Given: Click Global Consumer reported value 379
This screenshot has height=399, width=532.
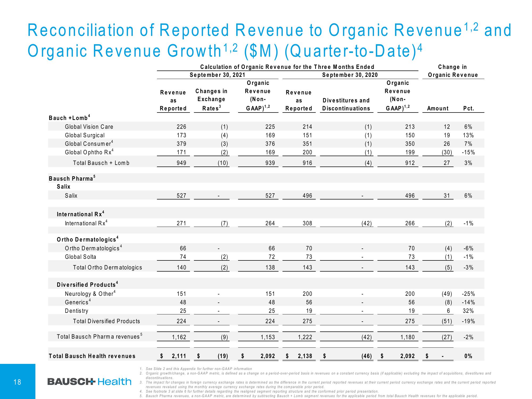Looking at the screenshot, I should pos(181,144).
